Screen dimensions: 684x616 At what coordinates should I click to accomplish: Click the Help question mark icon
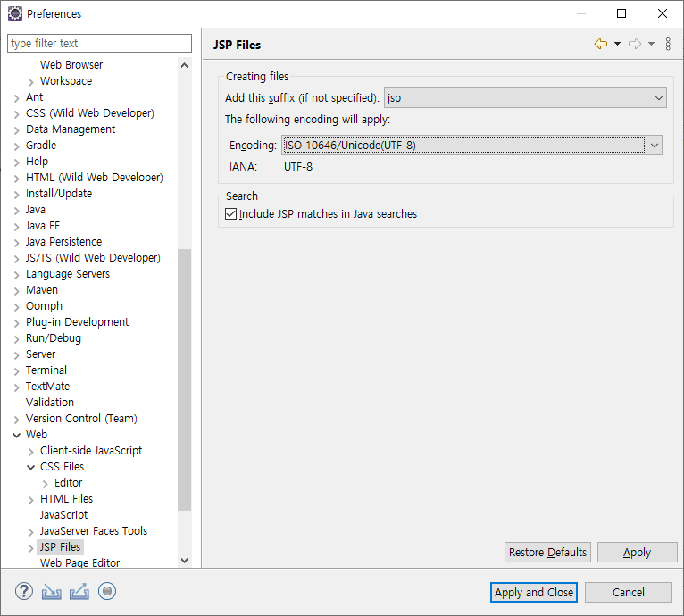(24, 592)
